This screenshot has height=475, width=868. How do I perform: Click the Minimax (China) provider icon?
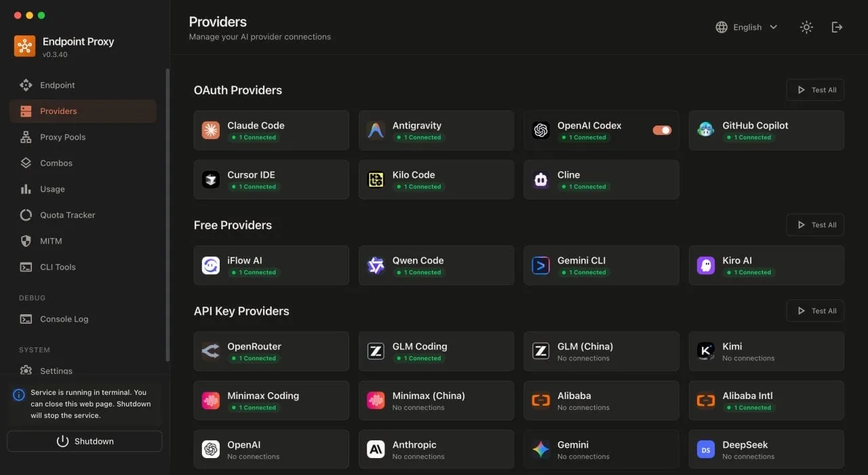tap(376, 400)
